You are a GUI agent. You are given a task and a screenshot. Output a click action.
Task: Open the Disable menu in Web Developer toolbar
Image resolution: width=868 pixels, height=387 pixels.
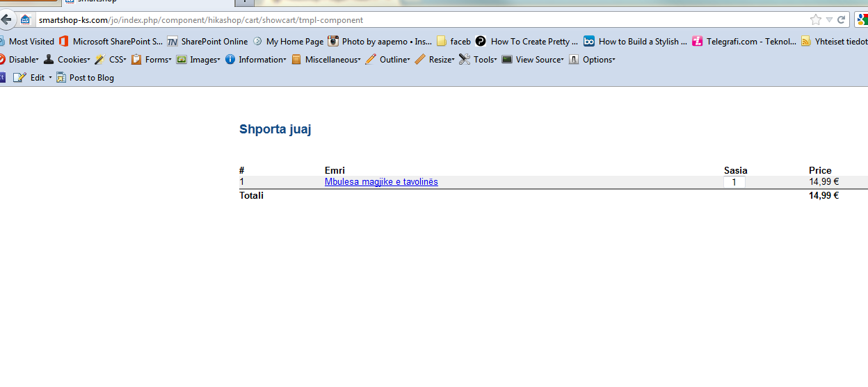(19, 60)
